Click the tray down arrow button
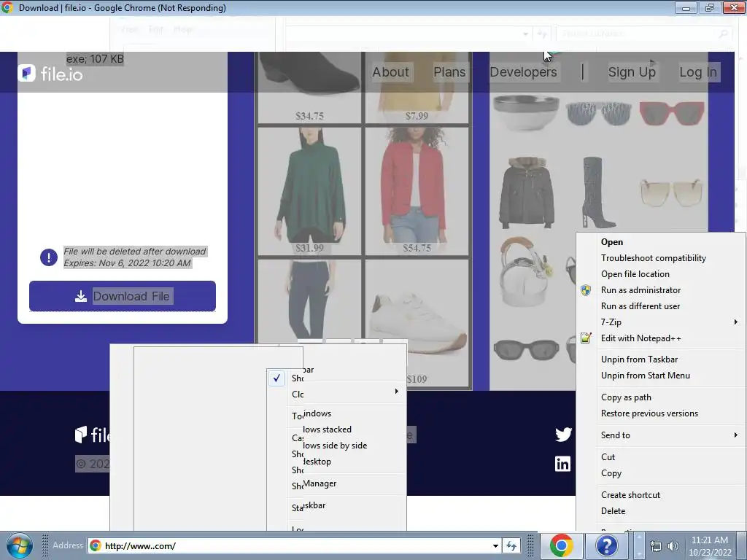Viewport: 747px width, 560px height. [x=639, y=553]
